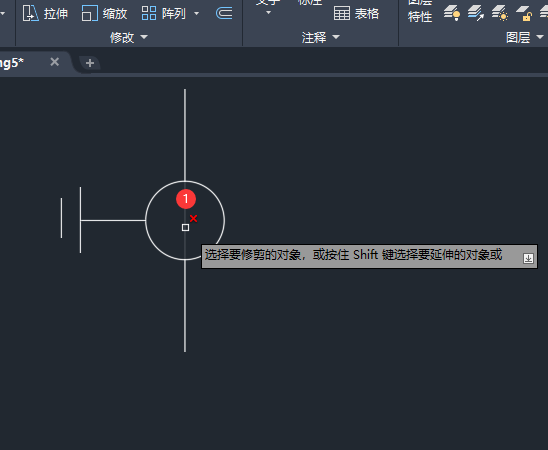
Task: Open options arrow in trim prompt tooltip
Action: point(528,259)
